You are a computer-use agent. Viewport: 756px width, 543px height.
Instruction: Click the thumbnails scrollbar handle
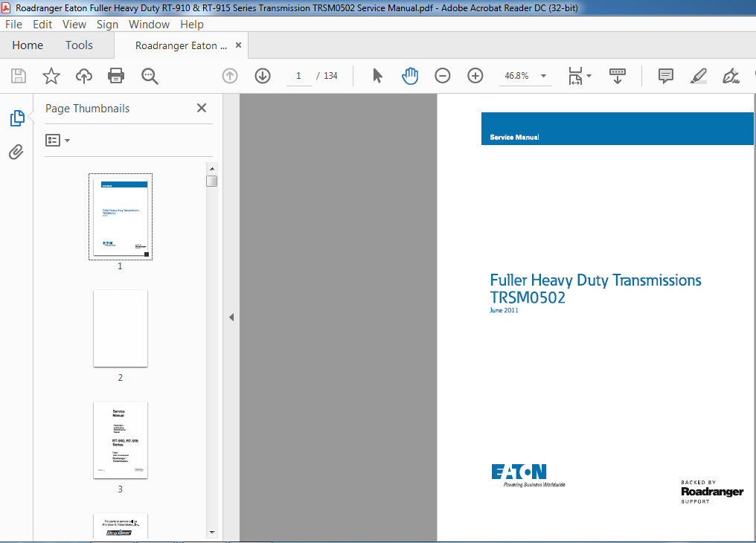point(211,181)
